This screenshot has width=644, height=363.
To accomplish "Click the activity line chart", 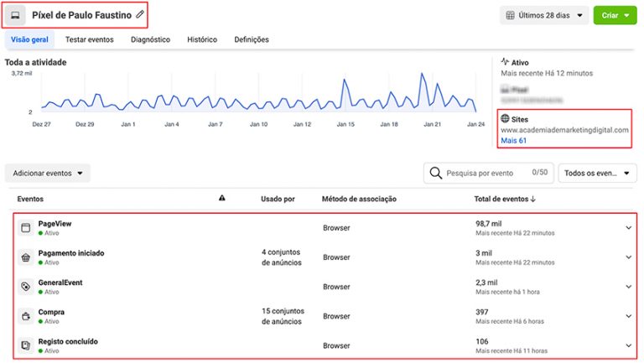I will [259, 94].
